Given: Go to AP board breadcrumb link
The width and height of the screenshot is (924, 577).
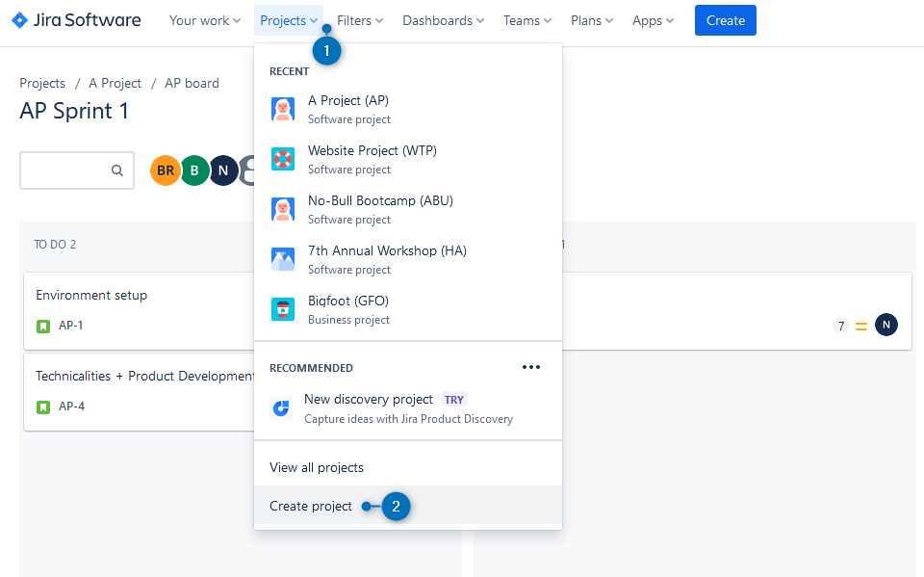Looking at the screenshot, I should (192, 83).
